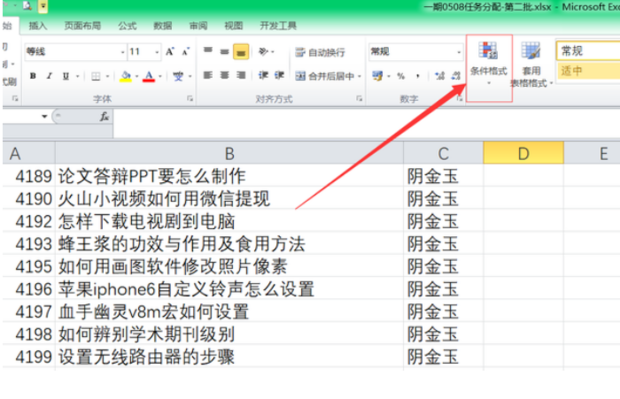Select cell 火山小视频如何用微信提现

(229, 199)
